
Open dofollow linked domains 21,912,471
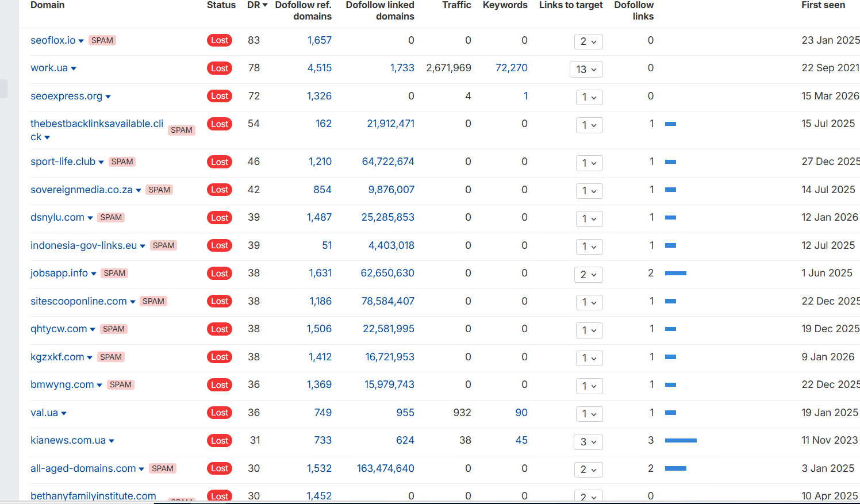pos(391,124)
